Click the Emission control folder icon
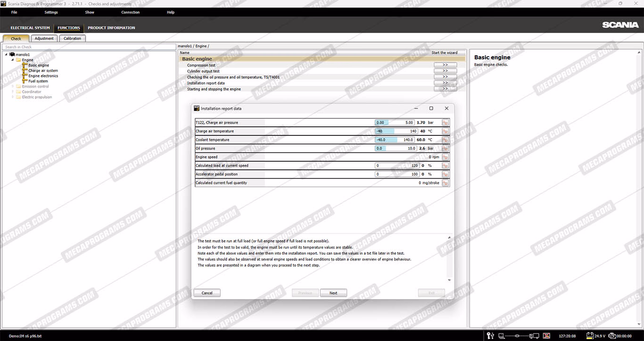The image size is (644, 341). coord(18,87)
